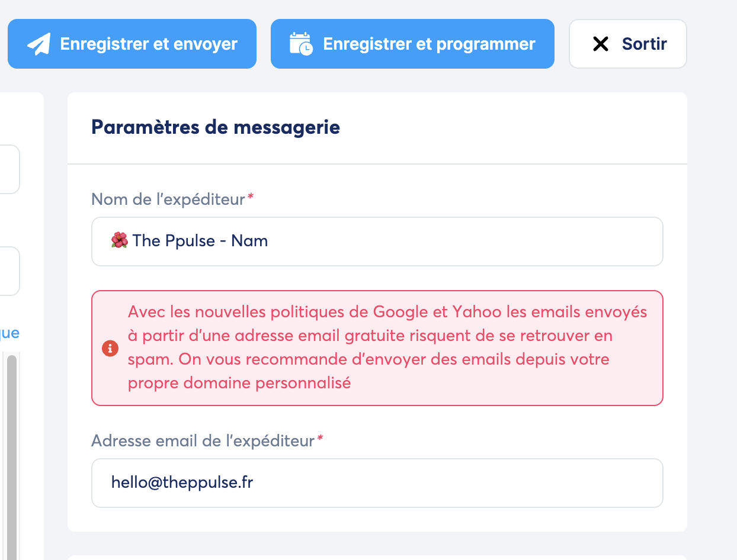Click the "Paramètres de messagerie" heading
This screenshot has width=737, height=560.
[216, 127]
